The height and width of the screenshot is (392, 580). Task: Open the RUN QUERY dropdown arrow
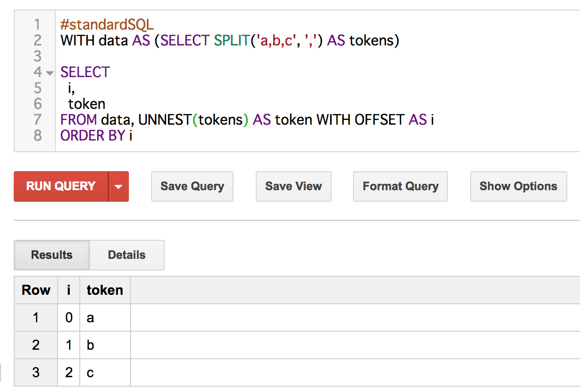click(119, 186)
